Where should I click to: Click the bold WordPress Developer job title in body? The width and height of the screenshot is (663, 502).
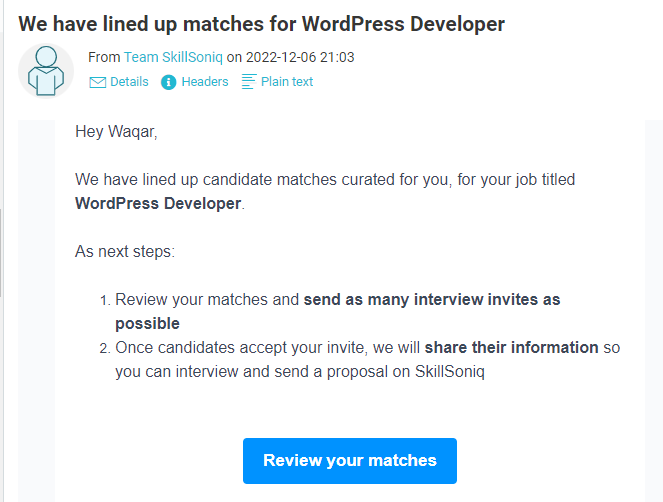tap(158, 204)
